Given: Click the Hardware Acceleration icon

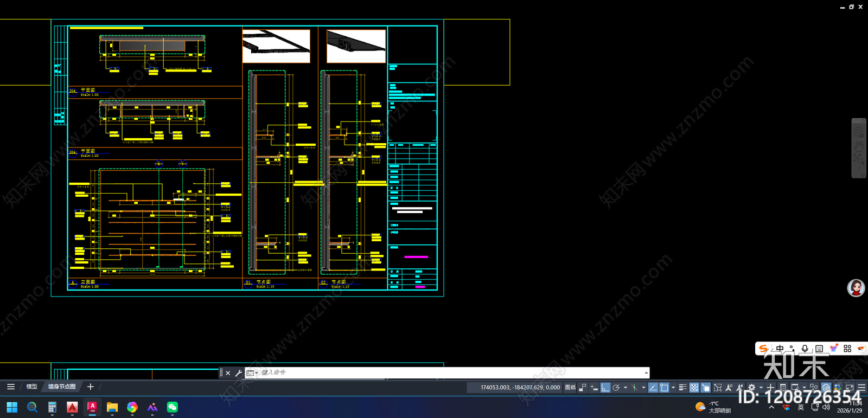Looking at the screenshot, I should point(826,387).
